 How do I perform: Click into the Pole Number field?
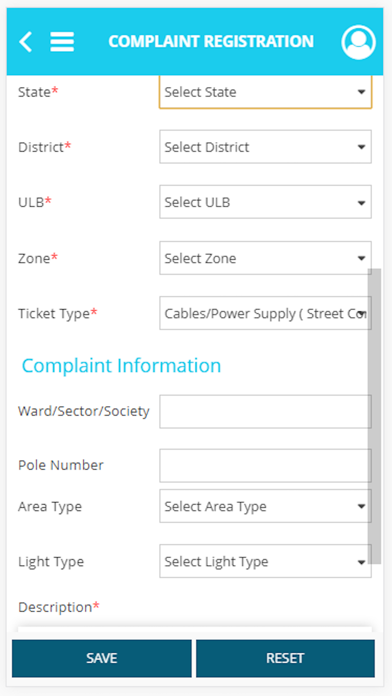tap(265, 466)
